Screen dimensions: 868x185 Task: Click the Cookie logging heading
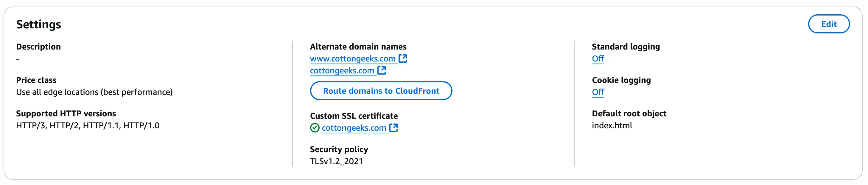click(x=621, y=80)
